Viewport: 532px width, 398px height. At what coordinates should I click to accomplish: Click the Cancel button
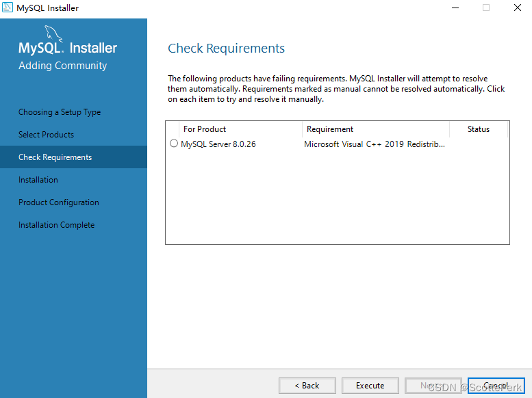coord(496,386)
